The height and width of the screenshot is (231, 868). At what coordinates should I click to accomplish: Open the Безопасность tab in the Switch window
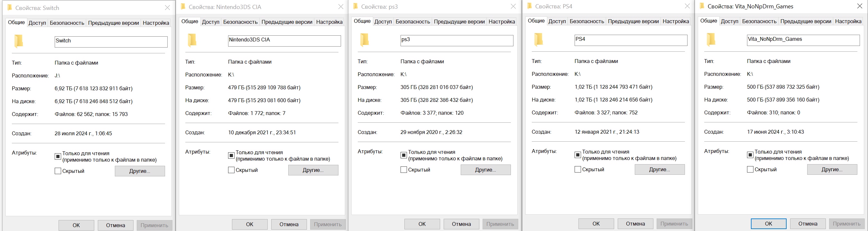coord(67,23)
